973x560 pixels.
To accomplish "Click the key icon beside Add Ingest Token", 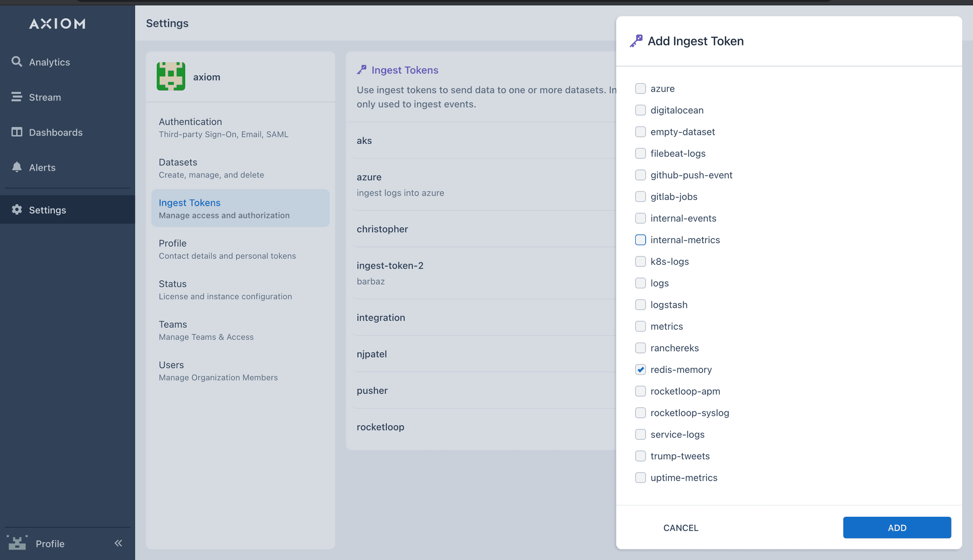I will [x=637, y=40].
